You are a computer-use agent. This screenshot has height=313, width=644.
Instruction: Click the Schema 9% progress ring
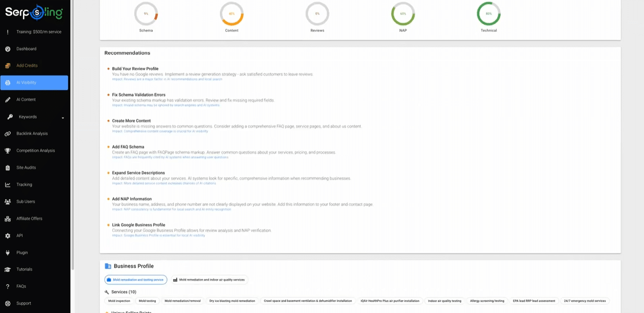pyautogui.click(x=146, y=14)
